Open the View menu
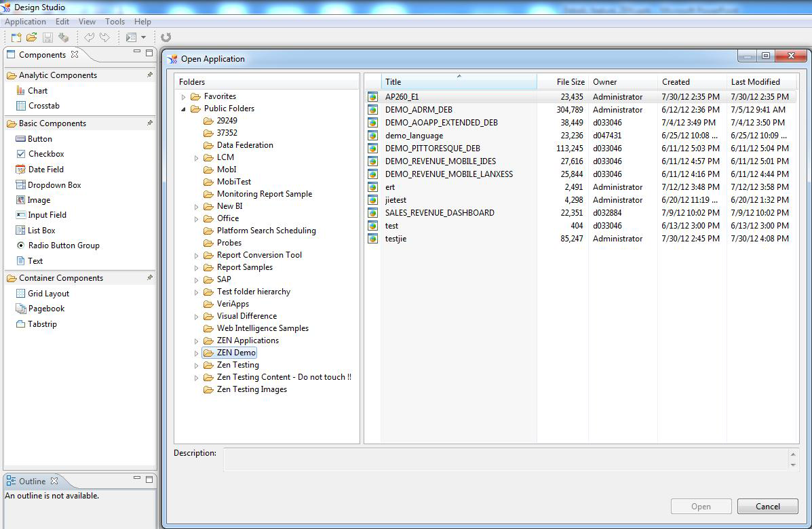 [87, 21]
